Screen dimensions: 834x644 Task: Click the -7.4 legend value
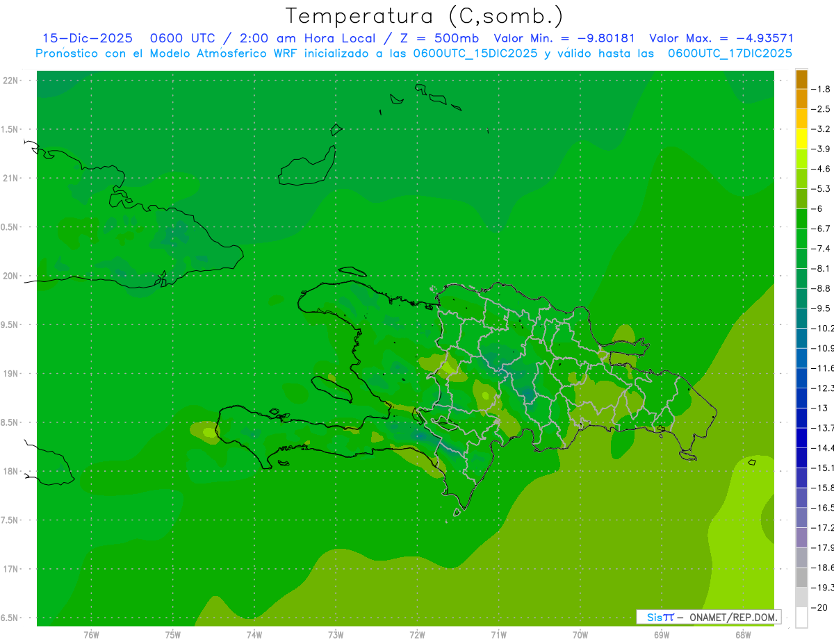point(821,248)
